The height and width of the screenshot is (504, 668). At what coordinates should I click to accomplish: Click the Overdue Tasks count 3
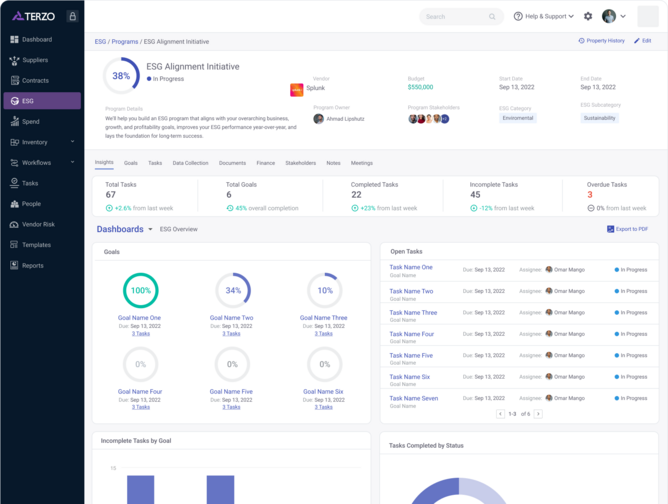[x=590, y=195]
